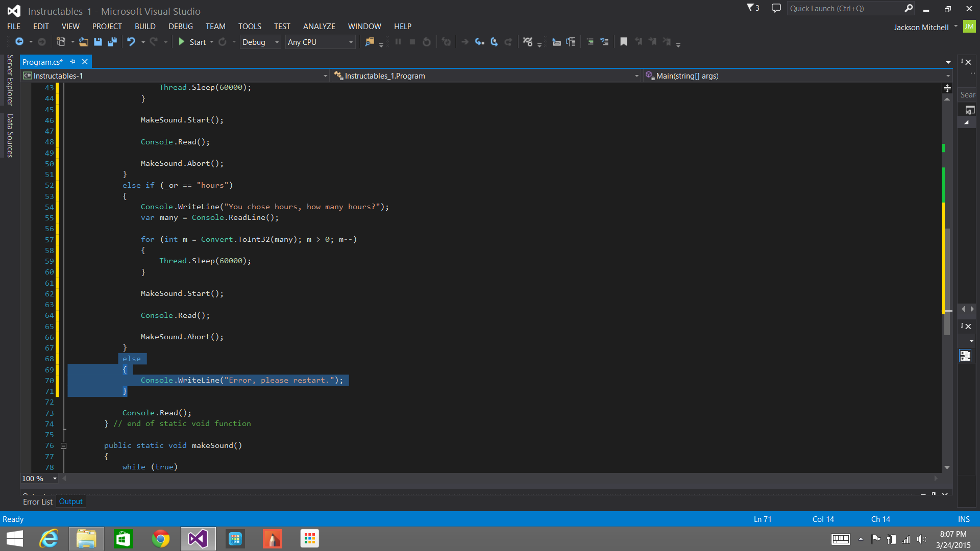Click the Visual Studio taskbar icon
This screenshot has height=551, width=980.
198,538
